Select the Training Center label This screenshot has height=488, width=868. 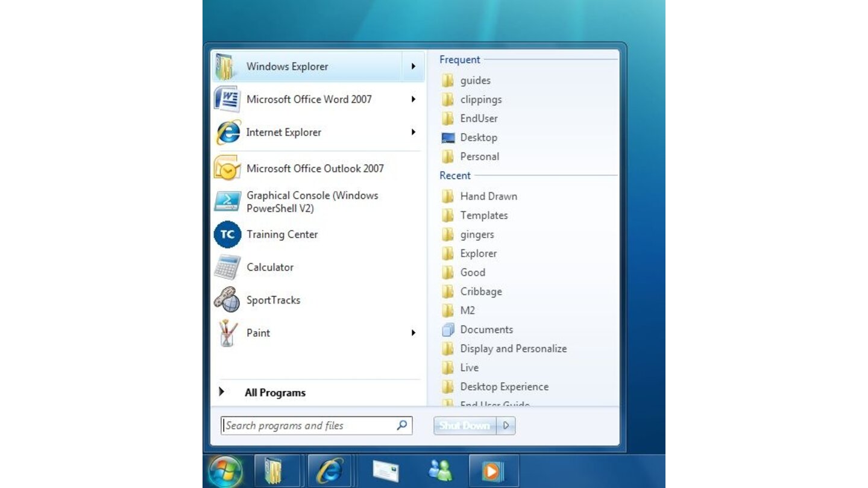tap(282, 234)
